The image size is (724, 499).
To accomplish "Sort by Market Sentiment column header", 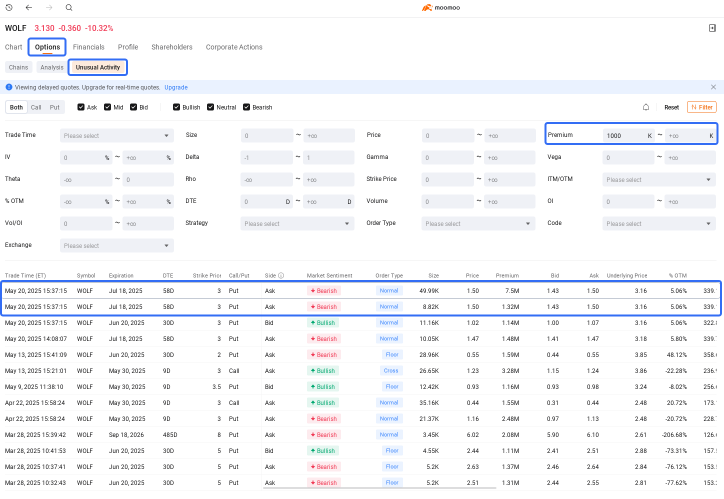I will (x=329, y=276).
